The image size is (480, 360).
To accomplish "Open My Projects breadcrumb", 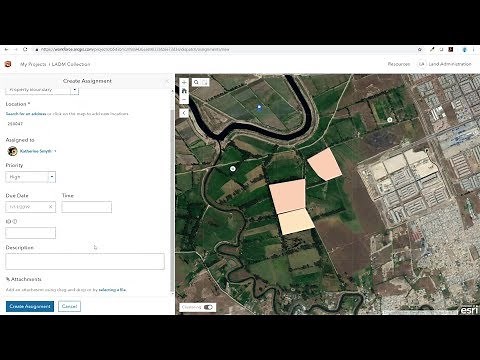I will (33, 64).
